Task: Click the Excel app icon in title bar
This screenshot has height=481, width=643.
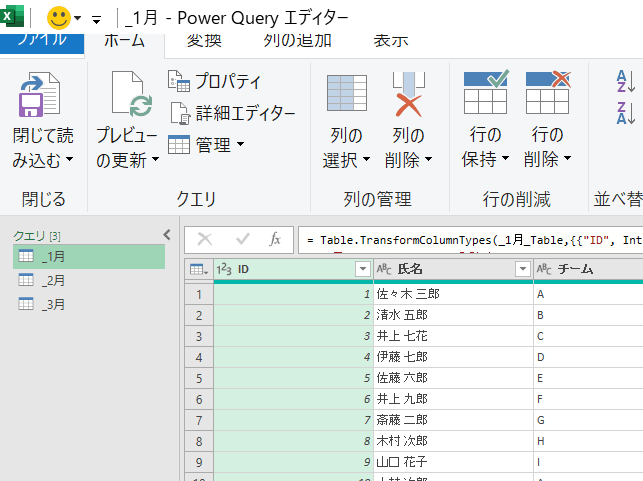Action: pyautogui.click(x=11, y=16)
